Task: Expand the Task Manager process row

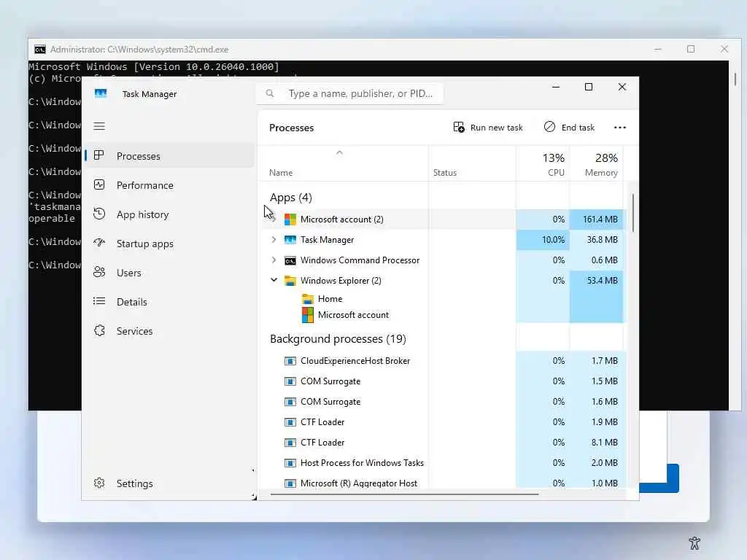Action: click(x=274, y=239)
